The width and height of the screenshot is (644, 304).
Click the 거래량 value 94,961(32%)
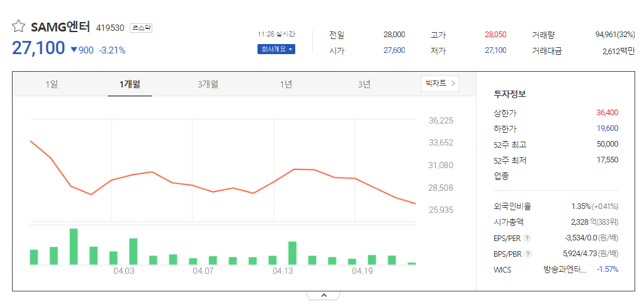614,35
